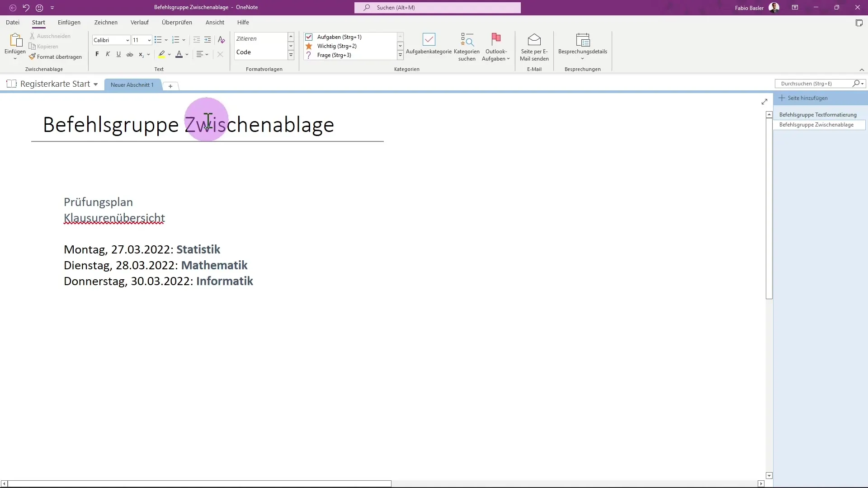The image size is (868, 488).
Task: Apply red font color
Action: click(179, 54)
